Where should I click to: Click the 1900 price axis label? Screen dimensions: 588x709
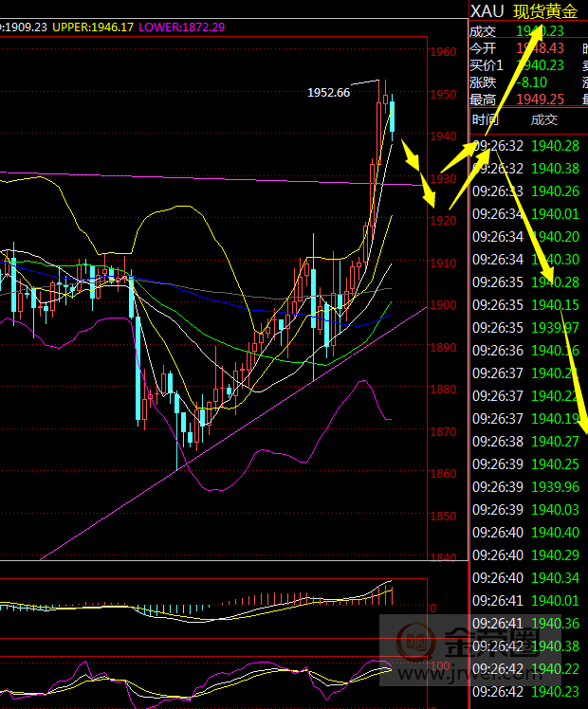443,305
